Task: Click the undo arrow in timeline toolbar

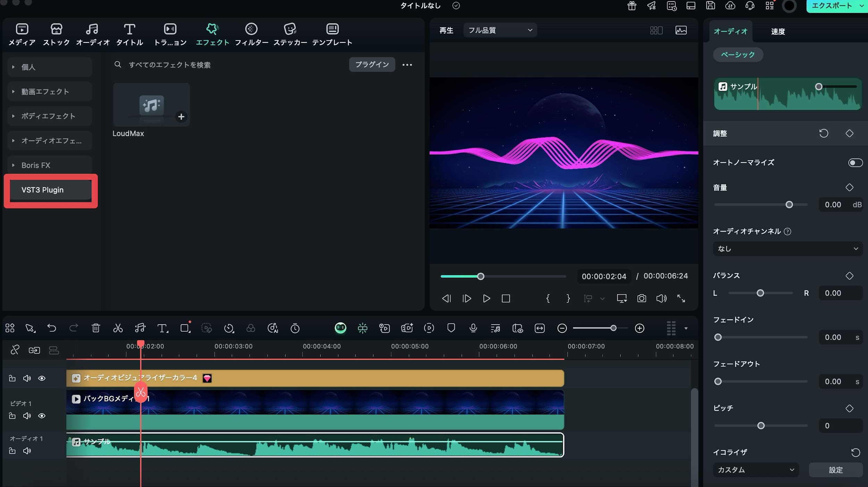Action: click(52, 328)
